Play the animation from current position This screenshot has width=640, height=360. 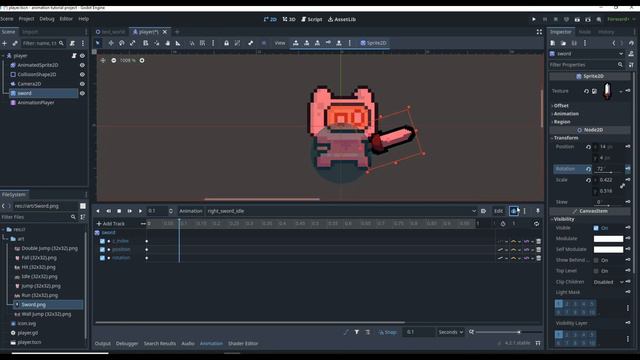click(140, 211)
